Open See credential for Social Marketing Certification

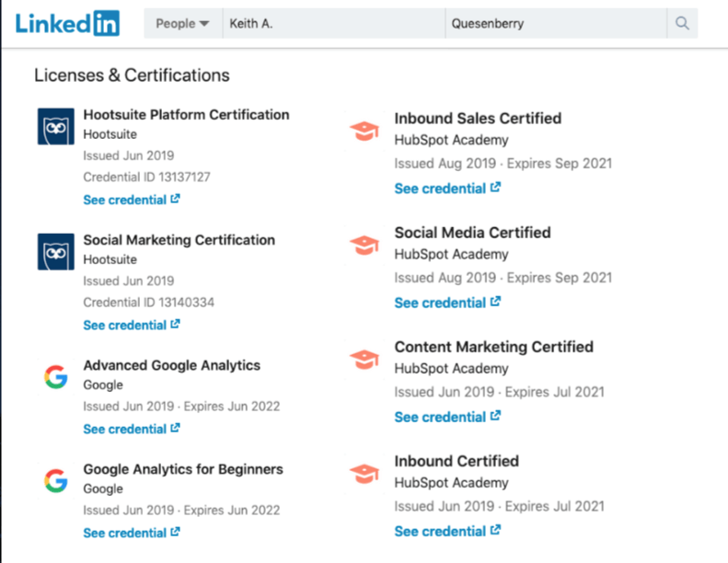(132, 325)
